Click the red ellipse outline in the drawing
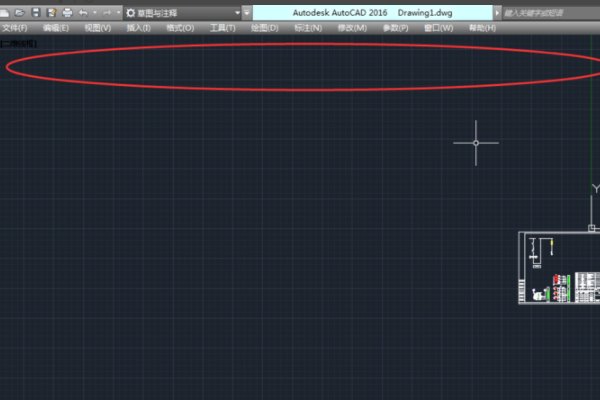The height and width of the screenshot is (400, 600). coord(300,45)
